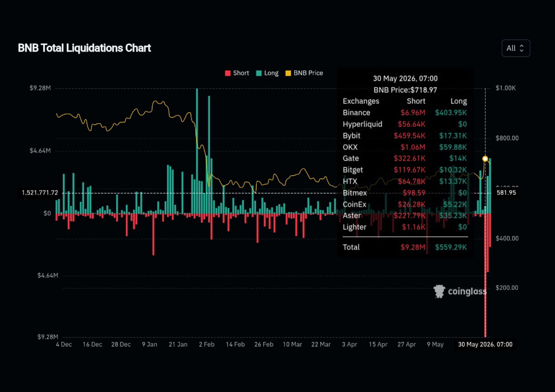Click the 4 Dec x-axis date label

[x=64, y=345]
